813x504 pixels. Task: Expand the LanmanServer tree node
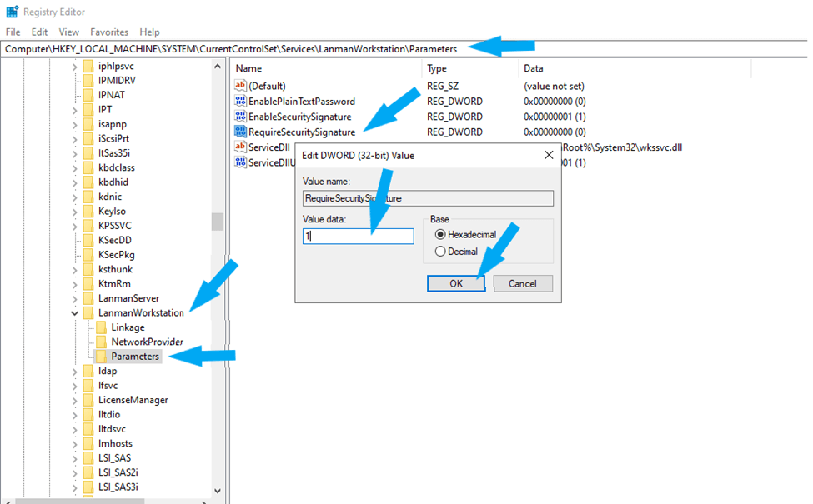(x=75, y=298)
